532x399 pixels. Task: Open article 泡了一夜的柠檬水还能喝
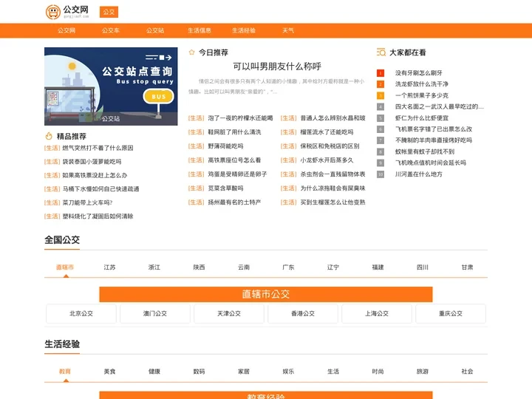coord(240,118)
